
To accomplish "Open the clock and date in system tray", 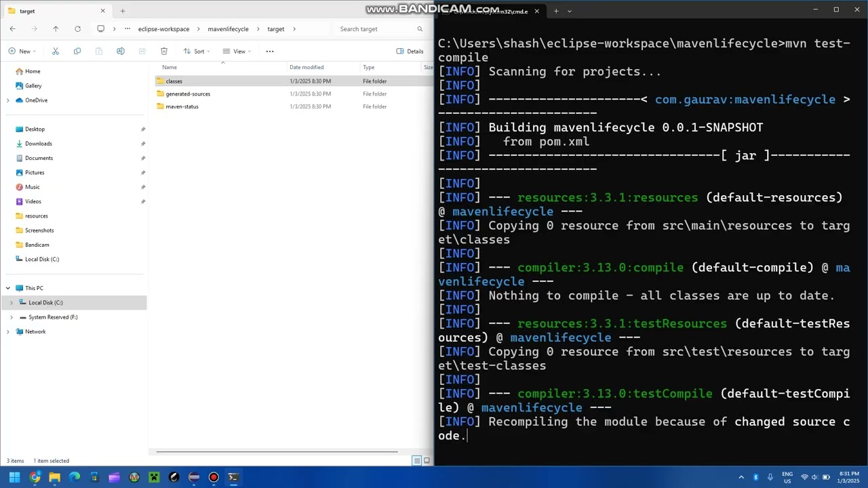I will pos(849,477).
